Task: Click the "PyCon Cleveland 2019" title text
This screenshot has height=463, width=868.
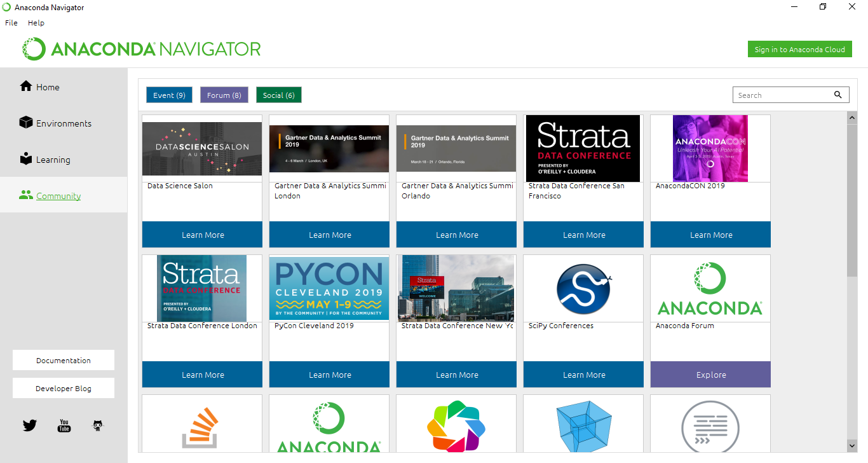Action: [x=314, y=326]
